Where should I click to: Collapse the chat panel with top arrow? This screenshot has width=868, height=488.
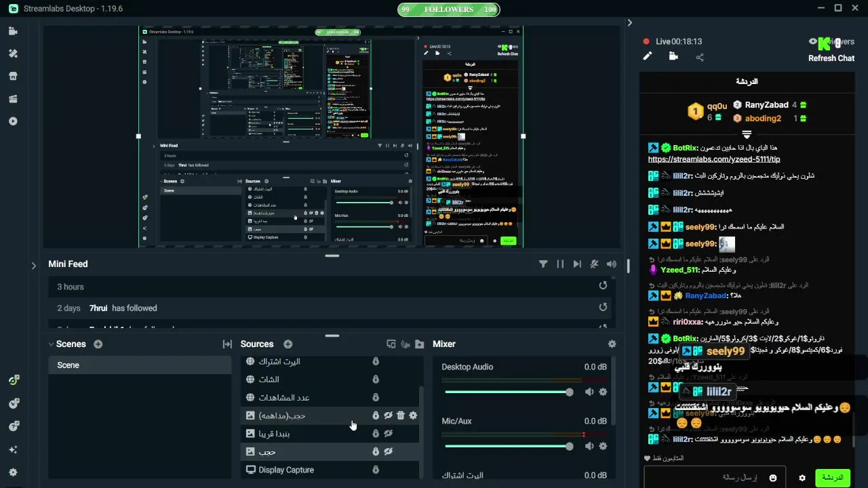pos(630,22)
